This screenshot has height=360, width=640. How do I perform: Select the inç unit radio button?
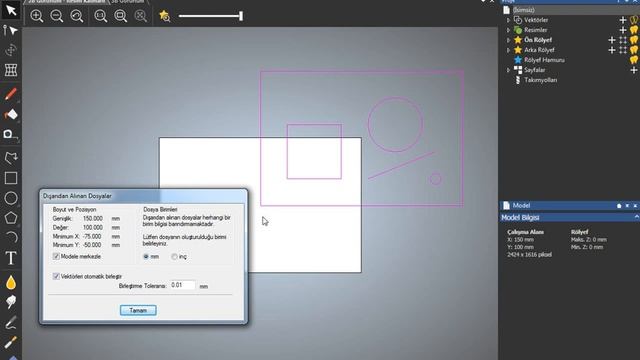pyautogui.click(x=174, y=256)
